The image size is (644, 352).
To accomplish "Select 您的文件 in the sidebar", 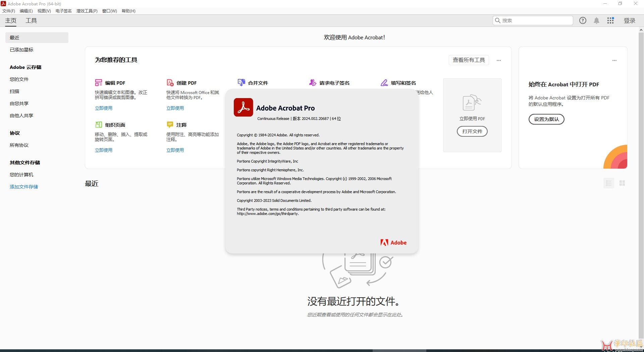I will tap(19, 79).
